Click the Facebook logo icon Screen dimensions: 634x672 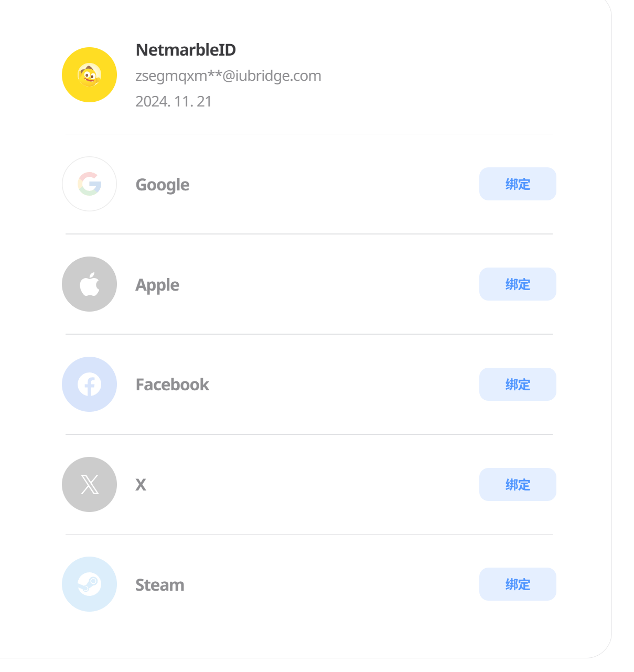[x=89, y=385]
